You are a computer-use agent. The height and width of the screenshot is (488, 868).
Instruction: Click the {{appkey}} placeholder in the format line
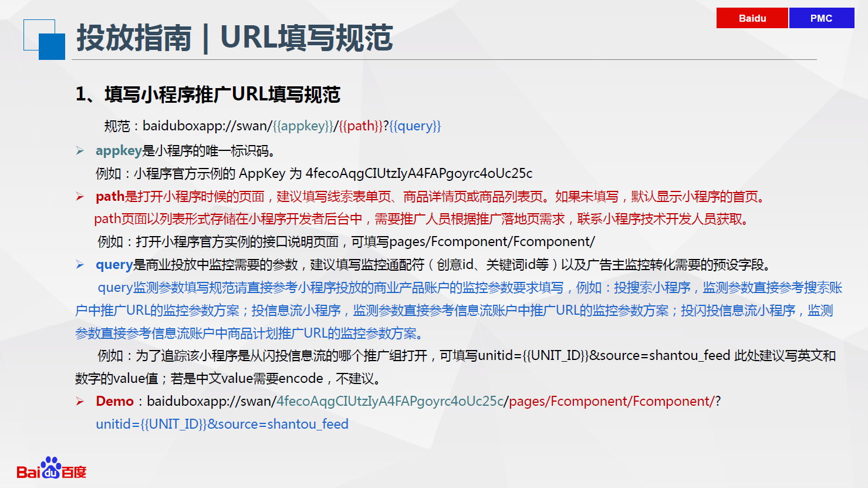click(x=303, y=126)
